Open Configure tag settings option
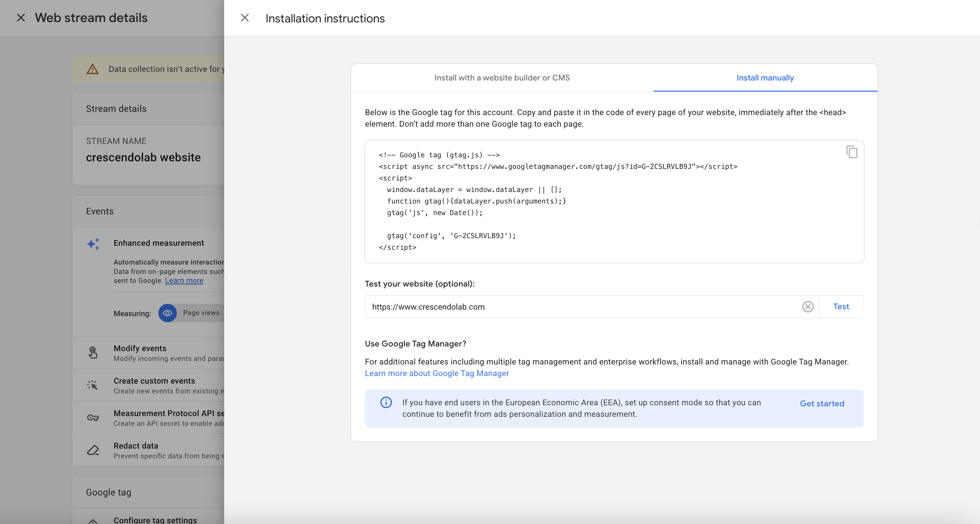Screen dimensions: 980x524 (155, 519)
